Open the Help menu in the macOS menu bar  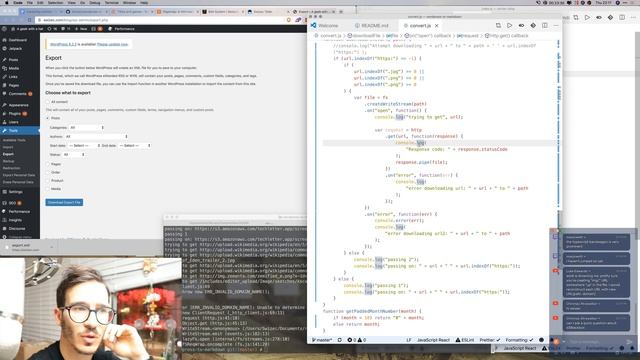tap(144, 2)
